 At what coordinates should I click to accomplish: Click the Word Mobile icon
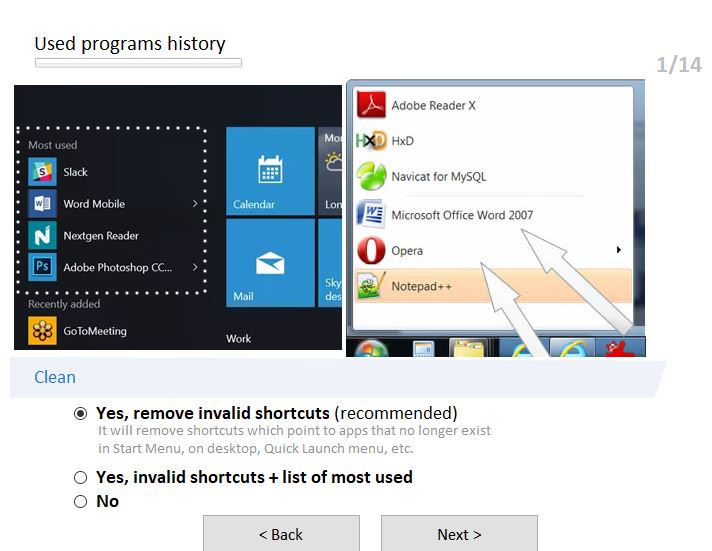tap(42, 204)
